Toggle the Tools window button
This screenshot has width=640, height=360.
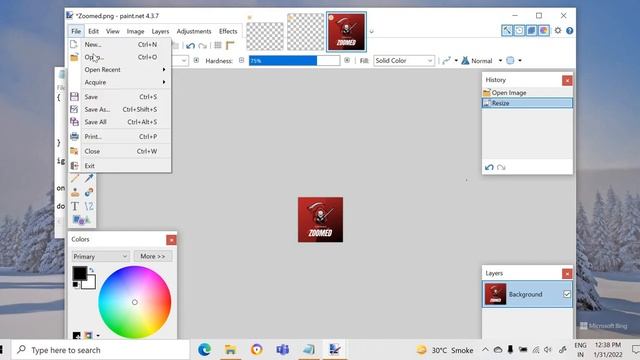click(x=507, y=31)
